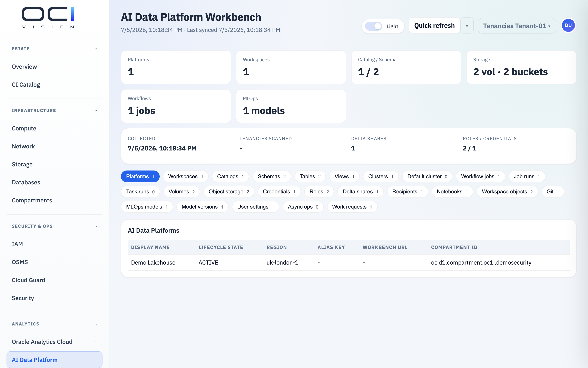Go to the Overview page

[55, 67]
